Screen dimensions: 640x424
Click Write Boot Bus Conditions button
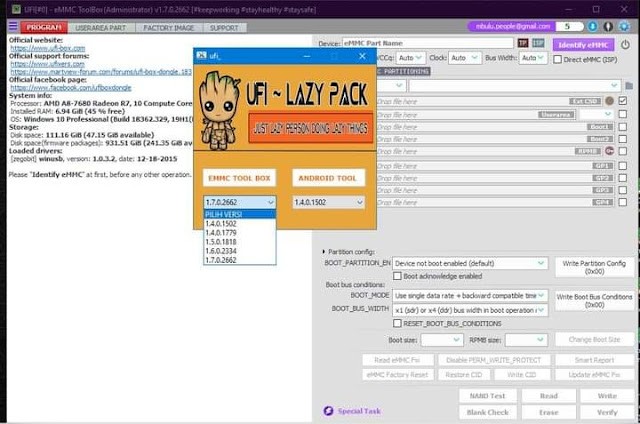(594, 301)
